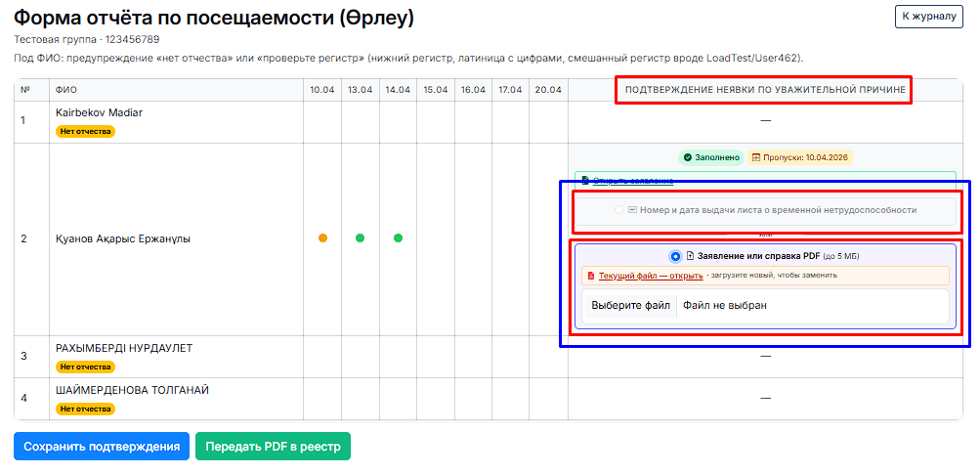Click the name РАХЫМБЕРДІ НУРДАУЛЕТ

coord(124,348)
